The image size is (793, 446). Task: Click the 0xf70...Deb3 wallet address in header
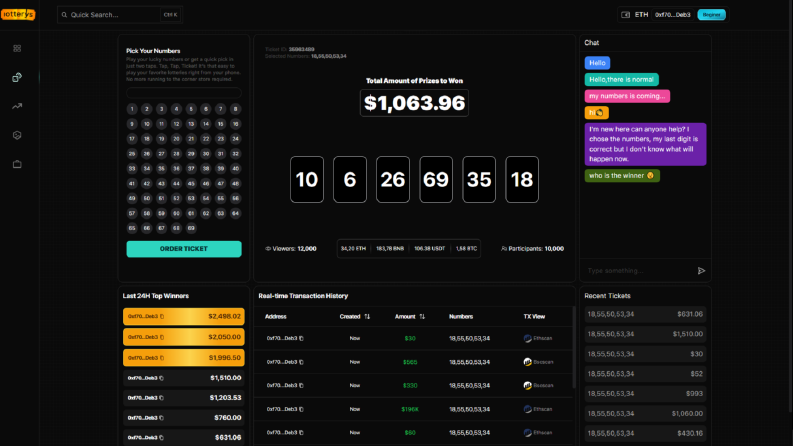coord(673,15)
